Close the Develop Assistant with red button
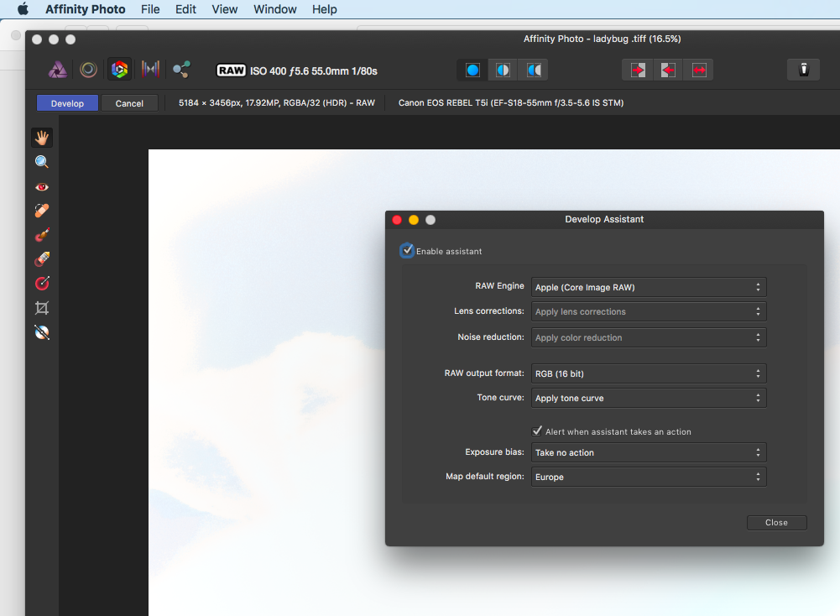The width and height of the screenshot is (840, 616). pyautogui.click(x=397, y=220)
